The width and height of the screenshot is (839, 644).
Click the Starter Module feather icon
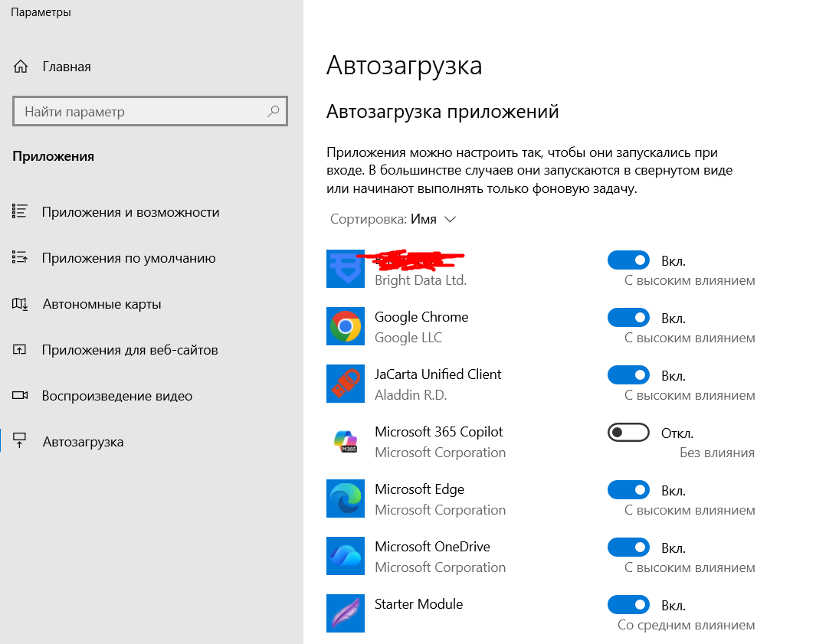[346, 613]
